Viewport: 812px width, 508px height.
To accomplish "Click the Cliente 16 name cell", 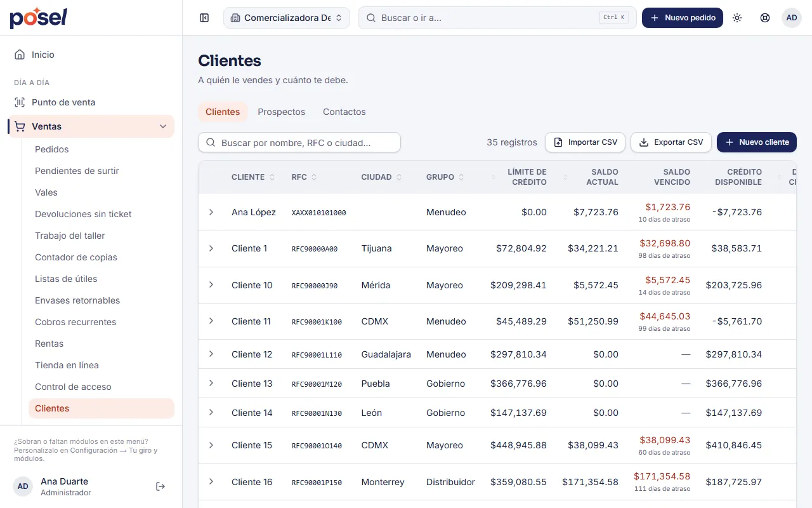I will point(252,482).
